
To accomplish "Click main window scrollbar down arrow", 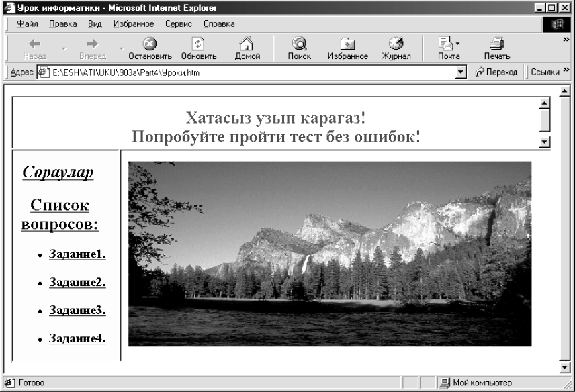I will pyautogui.click(x=565, y=366).
